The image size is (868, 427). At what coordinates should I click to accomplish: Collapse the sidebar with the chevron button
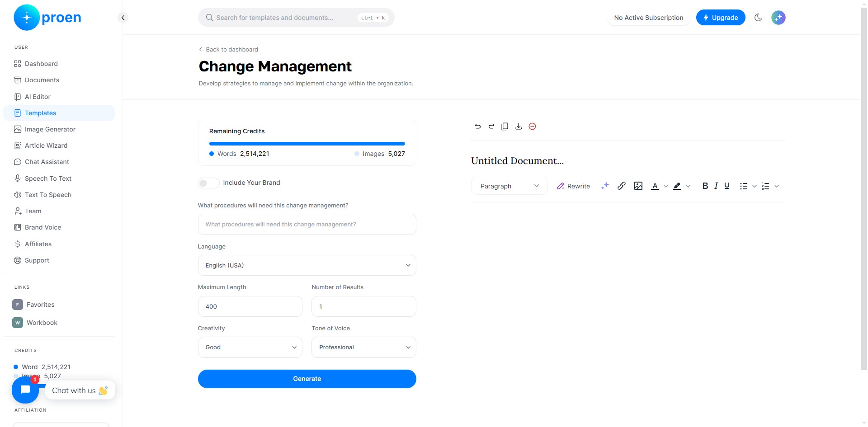123,18
